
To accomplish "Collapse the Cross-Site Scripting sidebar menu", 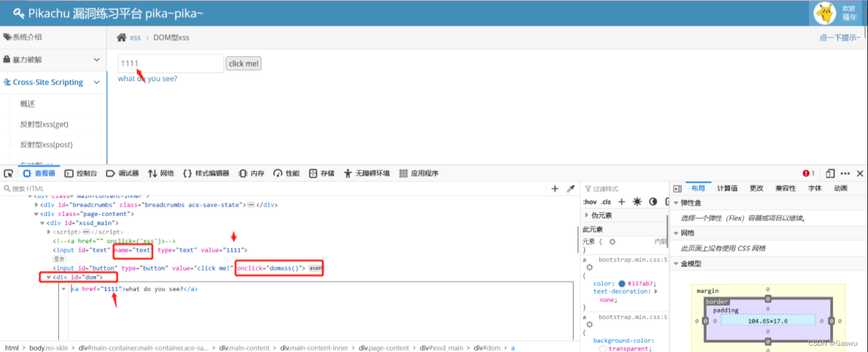I will pyautogui.click(x=53, y=82).
